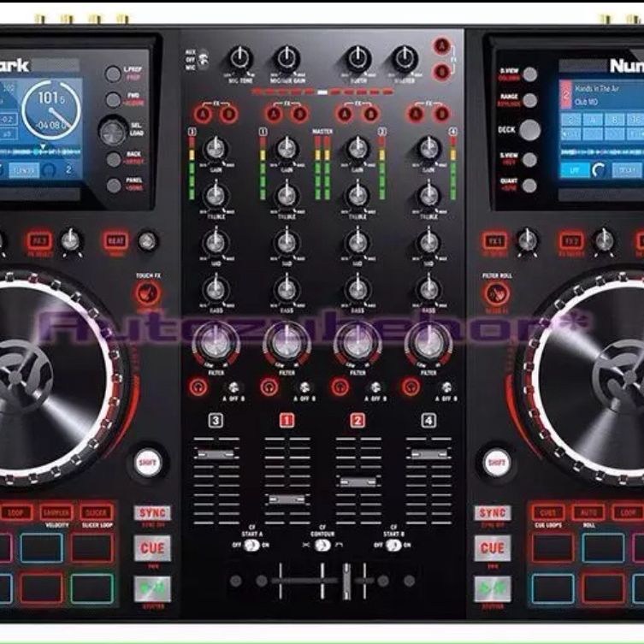Toggle headphone cue on mixer channel 4
644x644 pixels.
pos(411,387)
